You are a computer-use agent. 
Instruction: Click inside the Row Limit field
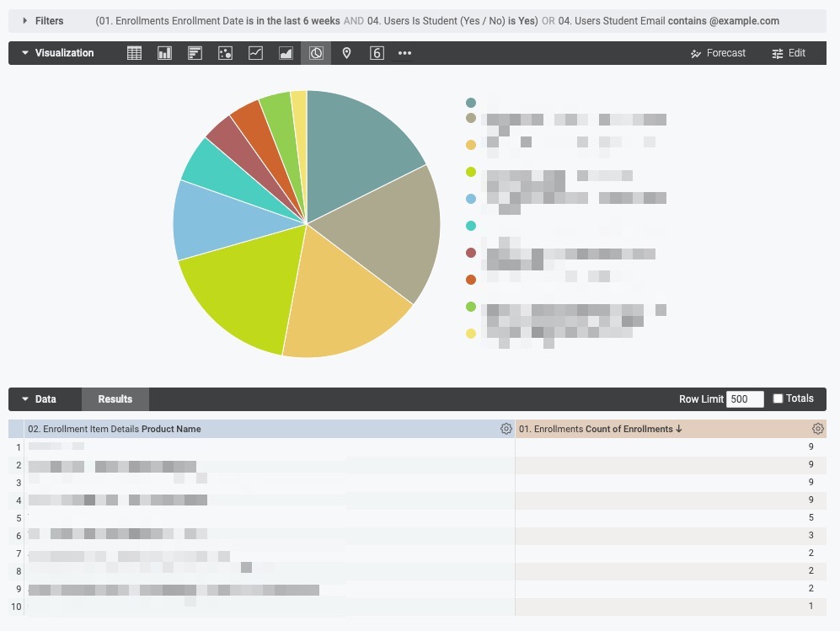pos(745,398)
